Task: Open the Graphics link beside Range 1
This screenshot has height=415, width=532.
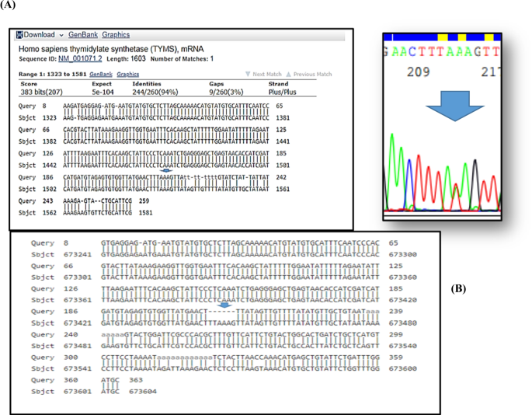Action: (x=128, y=74)
